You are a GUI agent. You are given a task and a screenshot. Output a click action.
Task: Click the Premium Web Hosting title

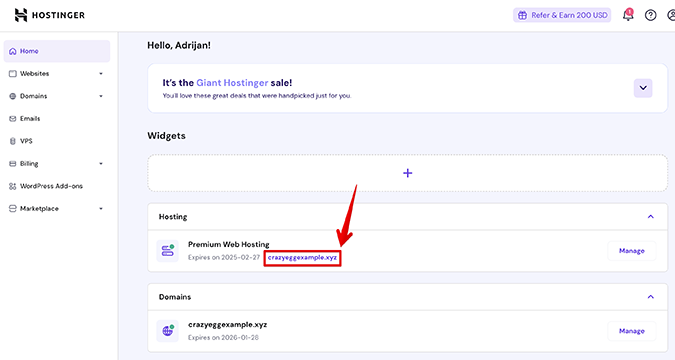pyautogui.click(x=229, y=244)
